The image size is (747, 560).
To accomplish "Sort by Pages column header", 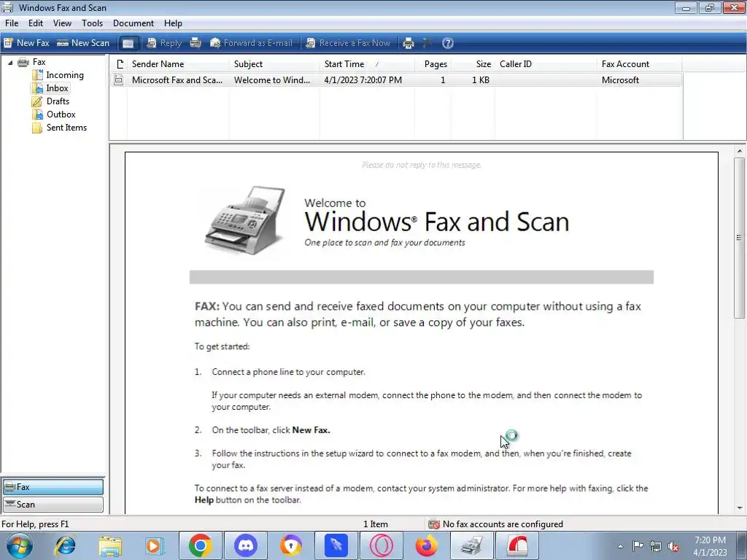I will tap(433, 64).
